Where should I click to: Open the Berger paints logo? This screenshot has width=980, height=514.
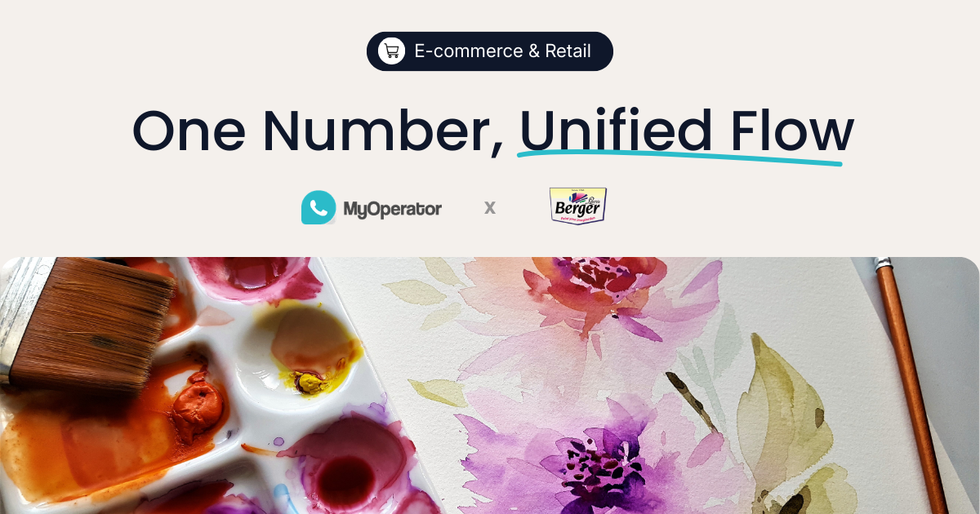578,206
